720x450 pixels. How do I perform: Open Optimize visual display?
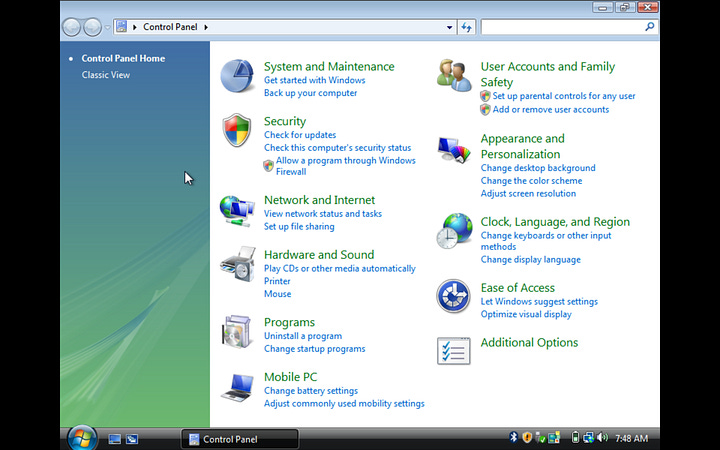pyautogui.click(x=526, y=315)
